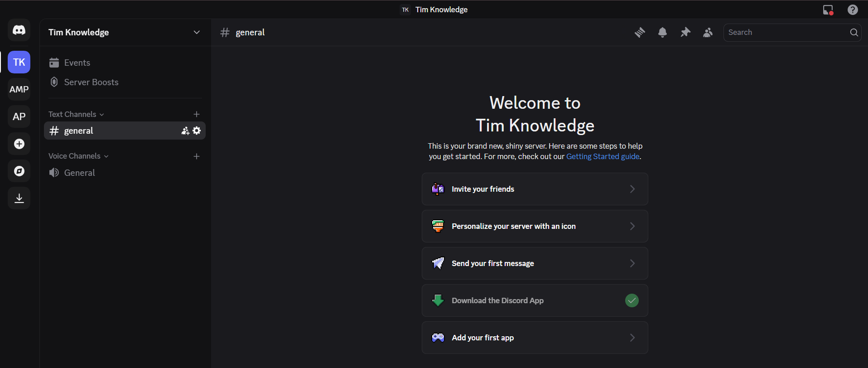This screenshot has height=368, width=868.
Task: Open Explore Discoverable Servers compass
Action: pos(19,171)
